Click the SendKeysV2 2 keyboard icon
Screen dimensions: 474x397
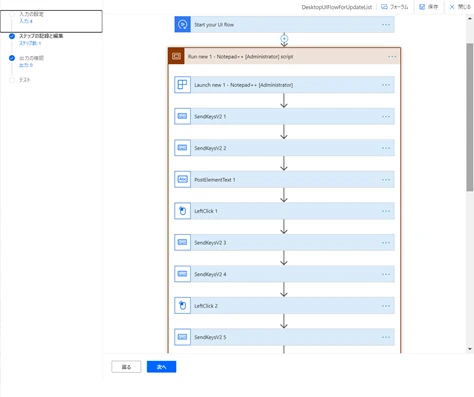click(x=183, y=148)
